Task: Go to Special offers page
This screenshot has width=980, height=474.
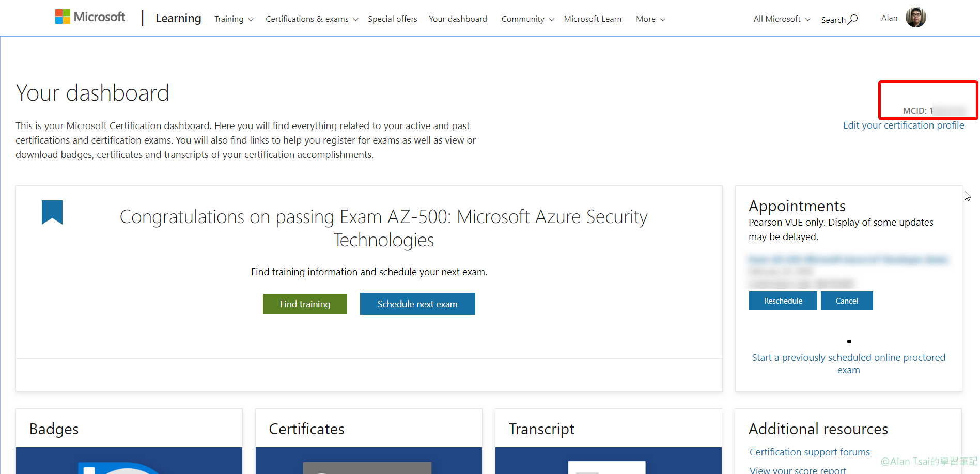Action: coord(393,19)
